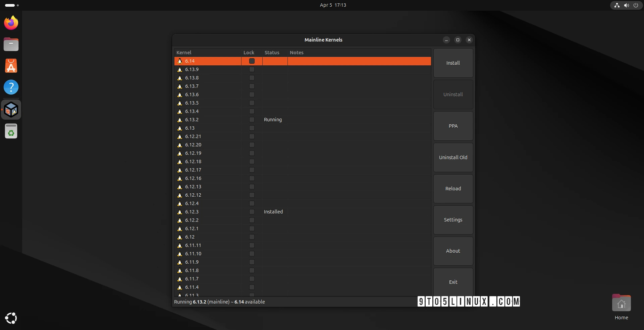This screenshot has height=330, width=644.
Task: Click the network icon in system tray
Action: coord(617,5)
